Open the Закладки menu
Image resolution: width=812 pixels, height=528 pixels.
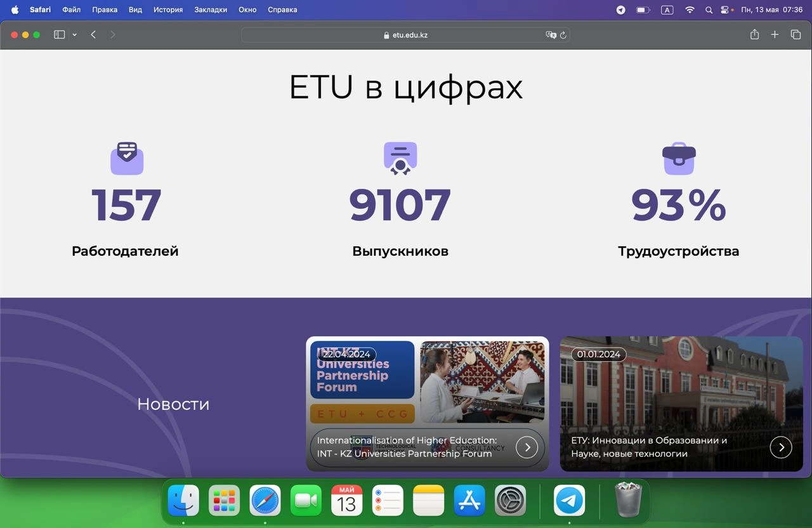[211, 10]
